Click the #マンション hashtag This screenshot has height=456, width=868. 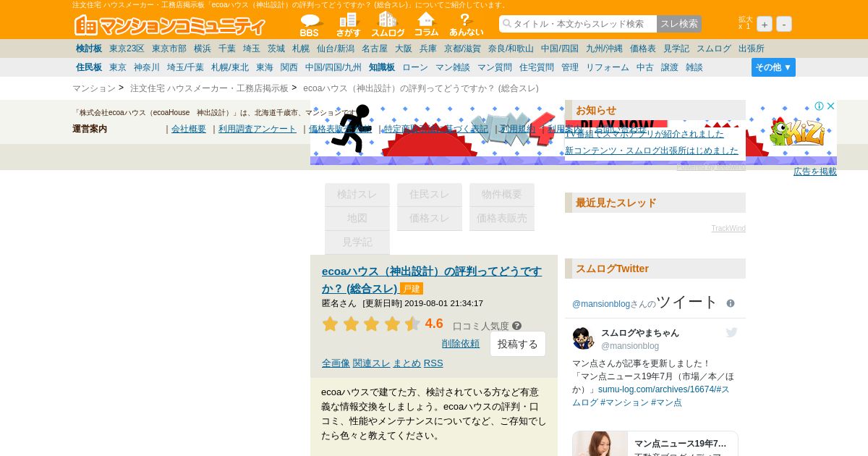pos(624,402)
